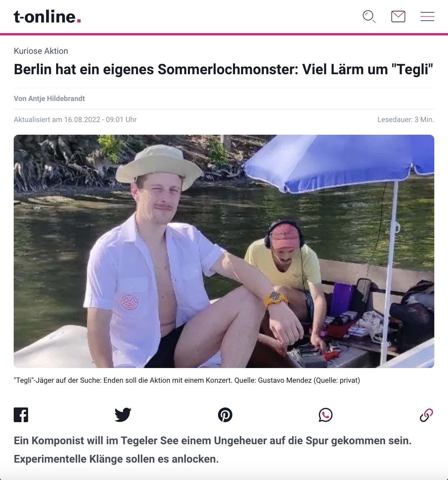Image resolution: width=448 pixels, height=480 pixels.
Task: Open the search magnifier icon
Action: tap(369, 16)
